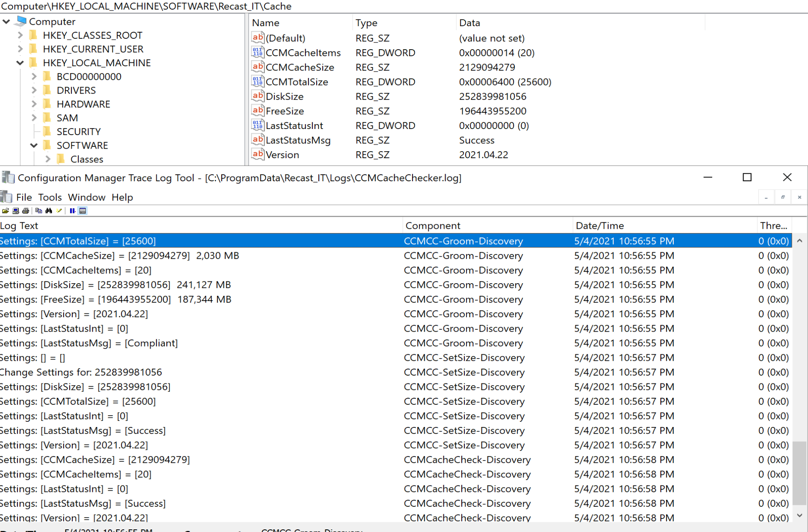This screenshot has height=532, width=808.
Task: Pause log updates with the pause icon
Action: pyautogui.click(x=72, y=211)
